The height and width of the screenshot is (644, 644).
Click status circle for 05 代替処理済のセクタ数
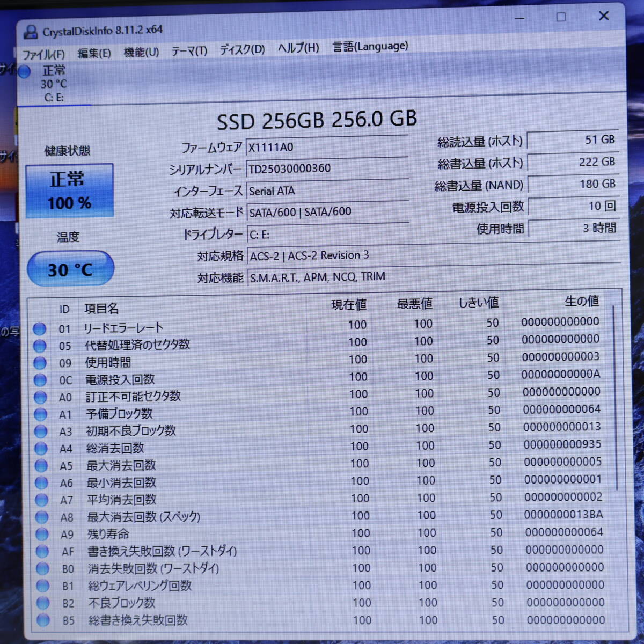pyautogui.click(x=40, y=346)
